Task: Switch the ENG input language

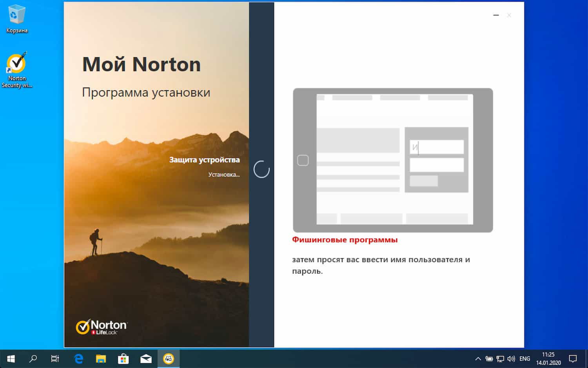Action: point(524,359)
